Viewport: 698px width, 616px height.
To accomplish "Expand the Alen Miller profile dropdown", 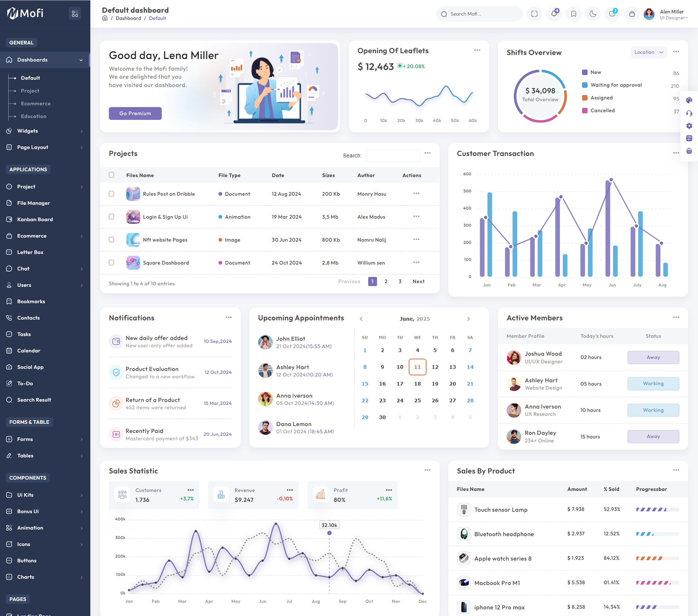I will click(665, 14).
